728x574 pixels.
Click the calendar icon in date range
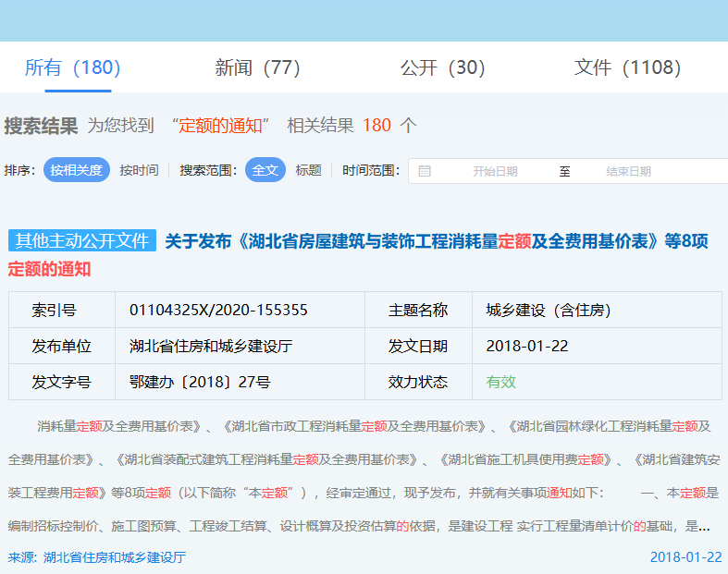(425, 171)
